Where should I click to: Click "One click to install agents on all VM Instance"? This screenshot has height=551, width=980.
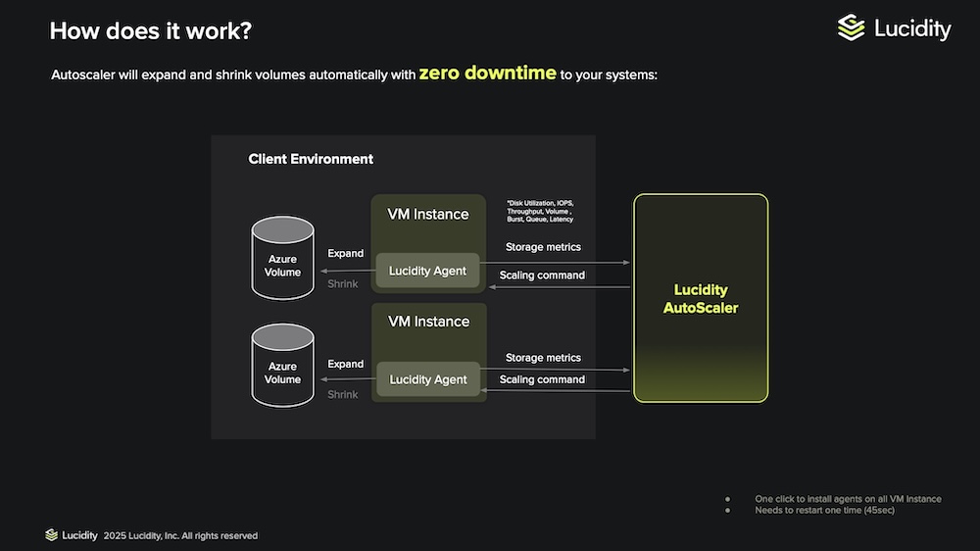coord(848,498)
